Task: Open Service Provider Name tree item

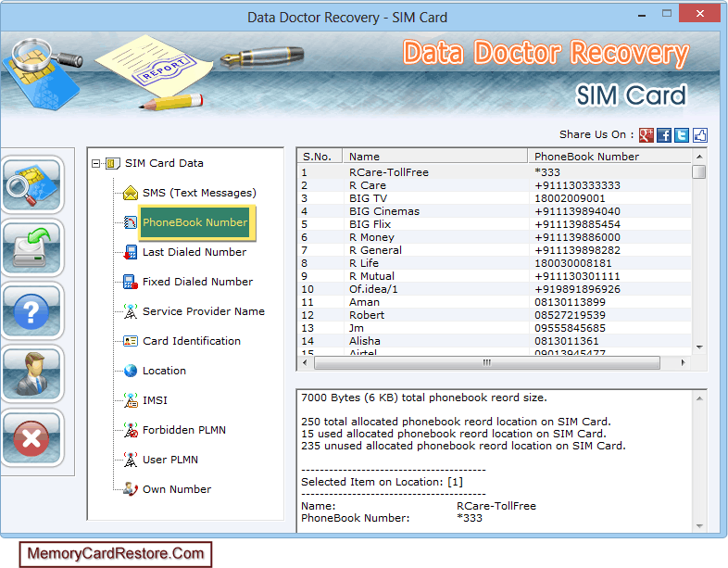Action: (204, 311)
